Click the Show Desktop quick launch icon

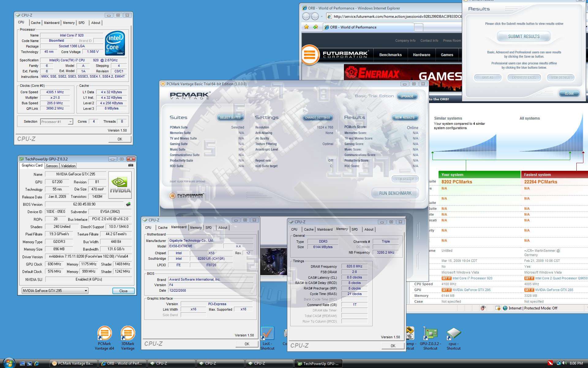tap(22, 363)
